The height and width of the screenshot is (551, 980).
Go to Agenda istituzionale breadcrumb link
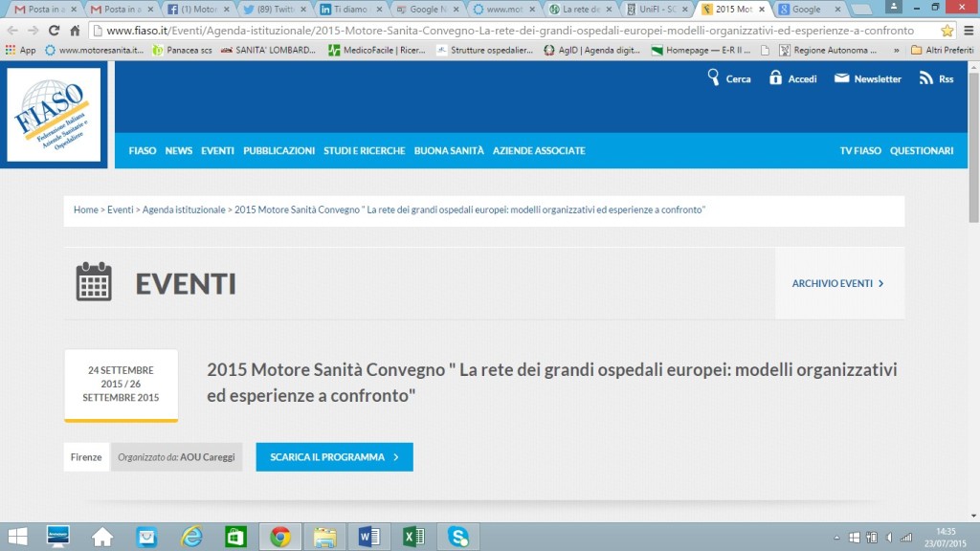[x=184, y=209]
